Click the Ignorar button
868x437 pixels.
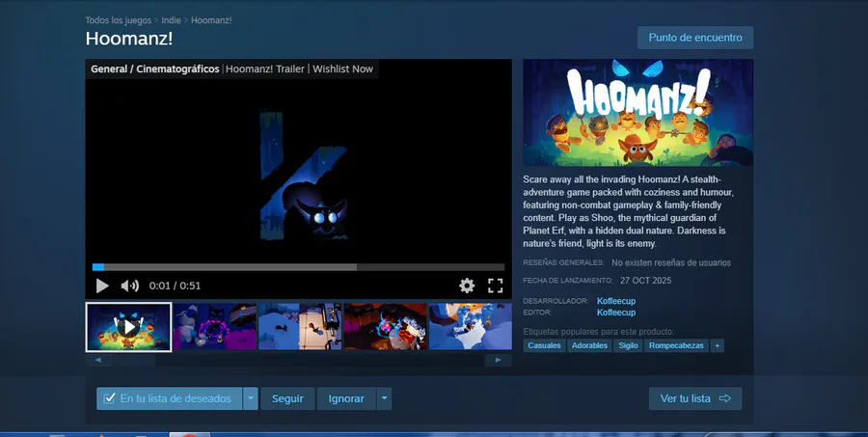346,398
